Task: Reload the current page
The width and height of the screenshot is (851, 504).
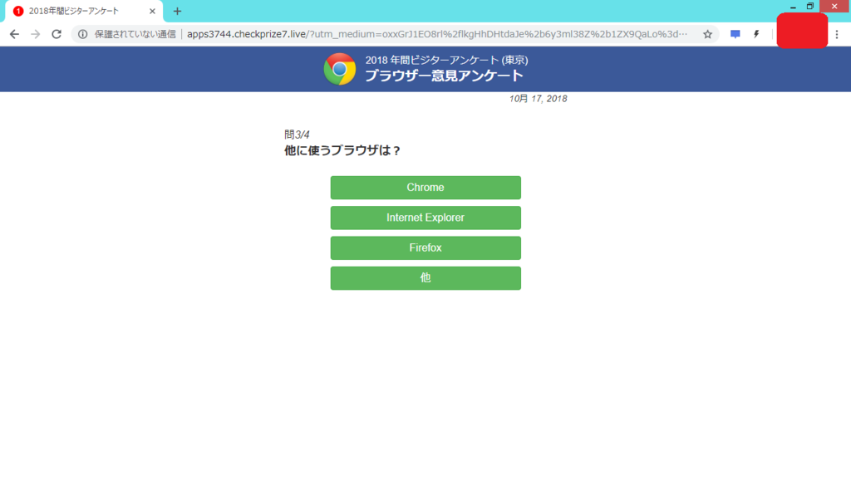Action: point(57,34)
